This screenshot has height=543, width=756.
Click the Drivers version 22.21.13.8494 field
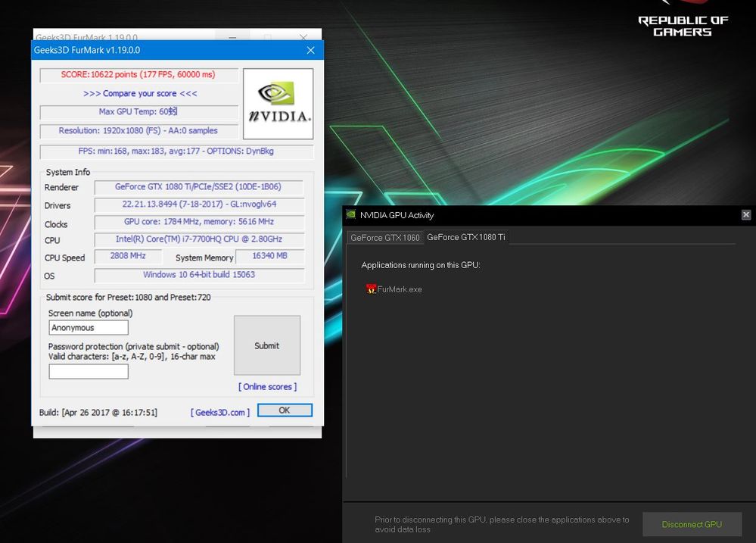pos(200,204)
